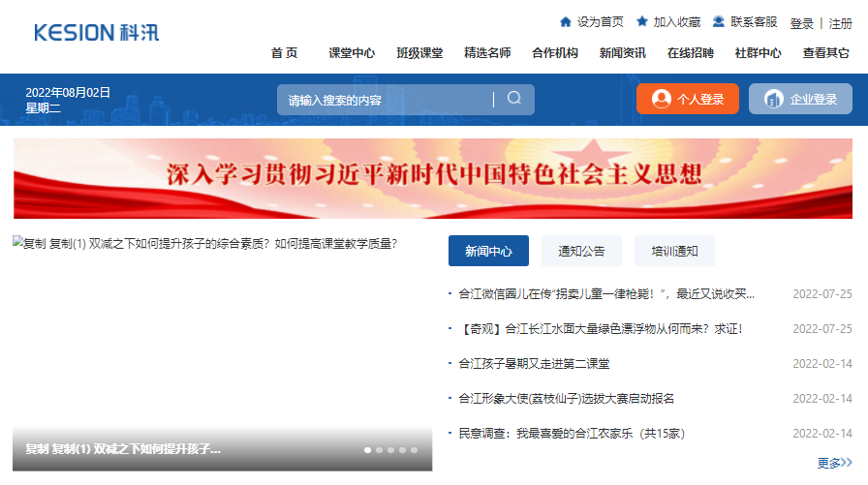
Task: Click the magnifier search icon
Action: tap(514, 98)
